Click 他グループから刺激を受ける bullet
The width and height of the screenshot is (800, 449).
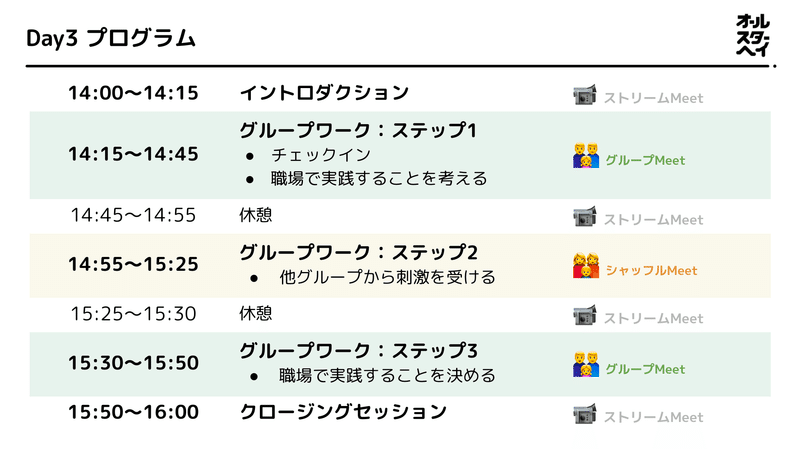[x=387, y=277]
